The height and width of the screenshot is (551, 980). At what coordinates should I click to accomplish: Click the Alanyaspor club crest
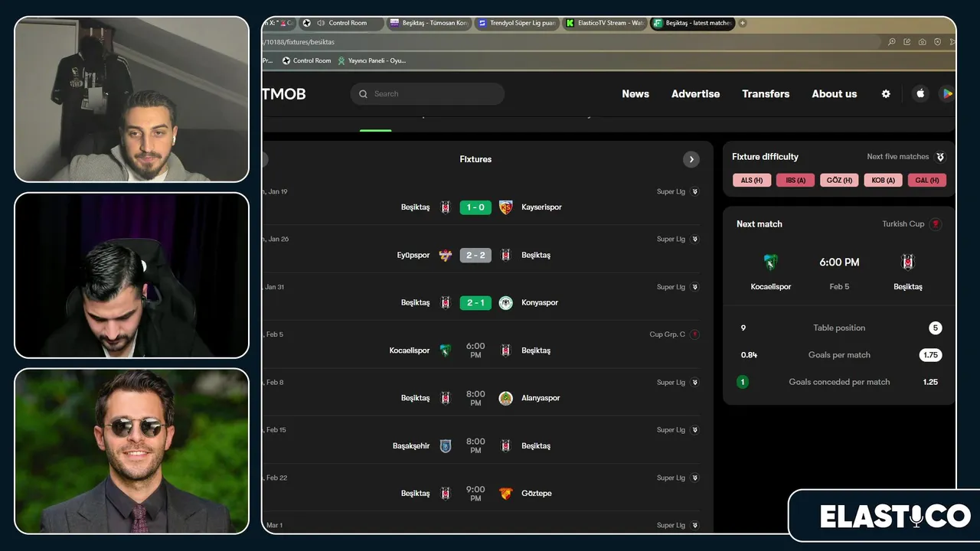tap(505, 398)
